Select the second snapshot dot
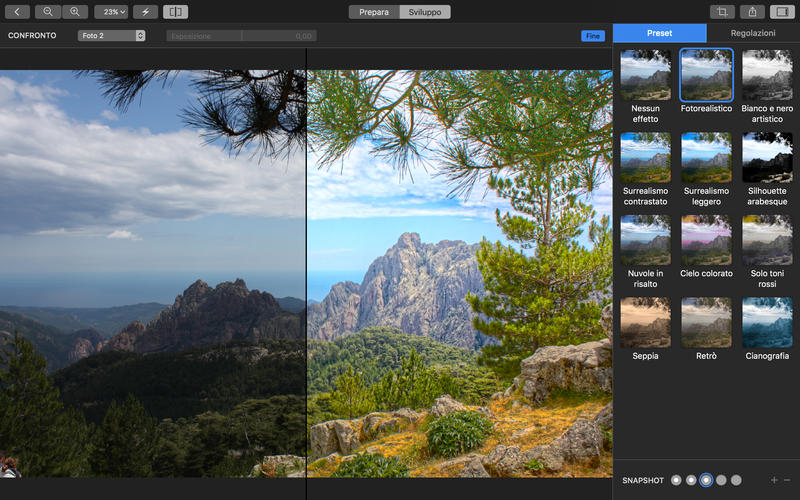This screenshot has height=500, width=800. coord(691,480)
